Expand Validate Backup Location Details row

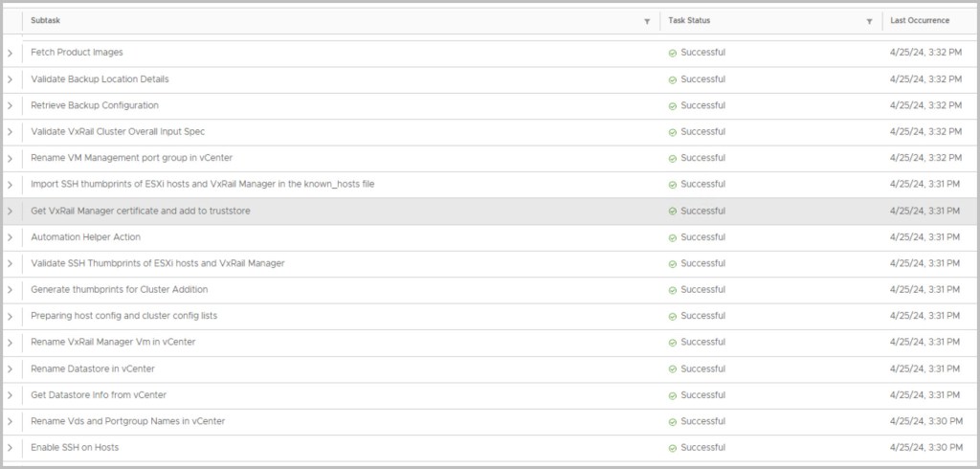10,79
